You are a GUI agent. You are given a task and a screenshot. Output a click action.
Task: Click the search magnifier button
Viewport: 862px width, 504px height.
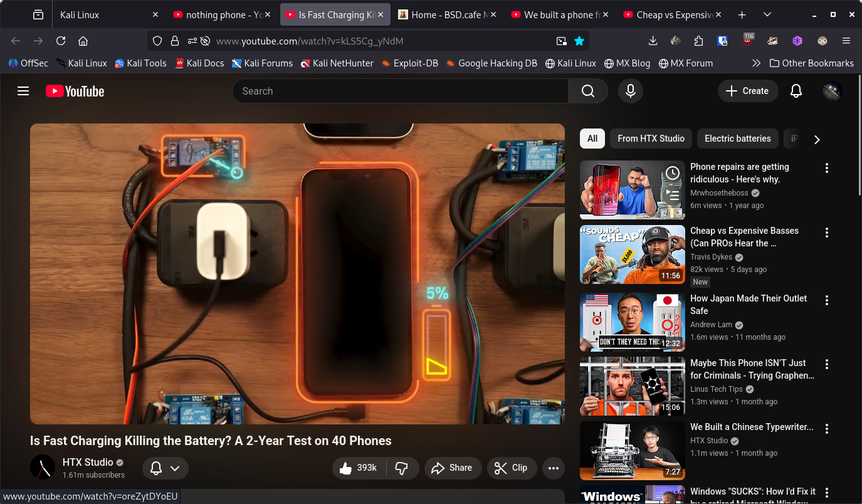coord(587,92)
